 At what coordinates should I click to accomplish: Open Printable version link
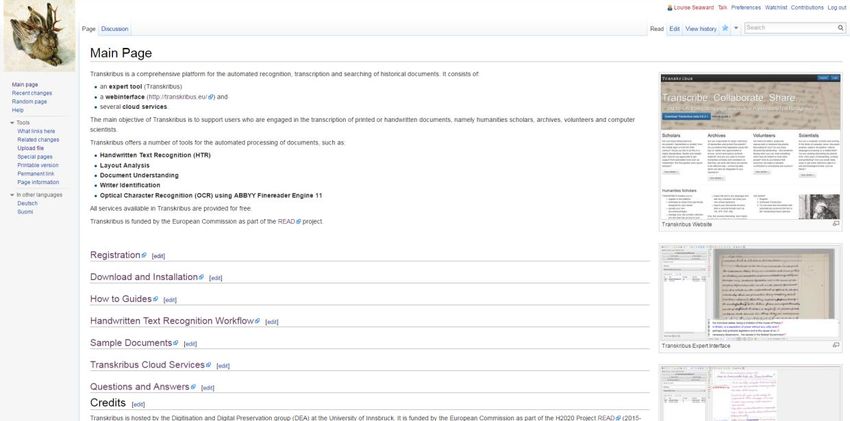(38, 165)
